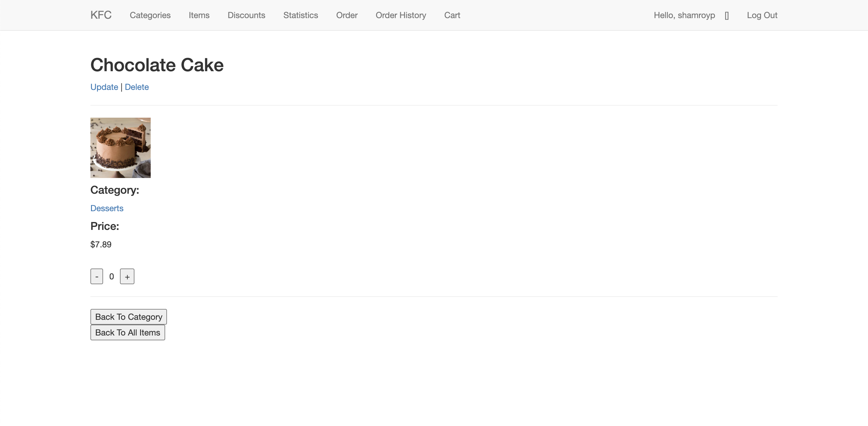Click the chocolate cake thumbnail image

(120, 148)
